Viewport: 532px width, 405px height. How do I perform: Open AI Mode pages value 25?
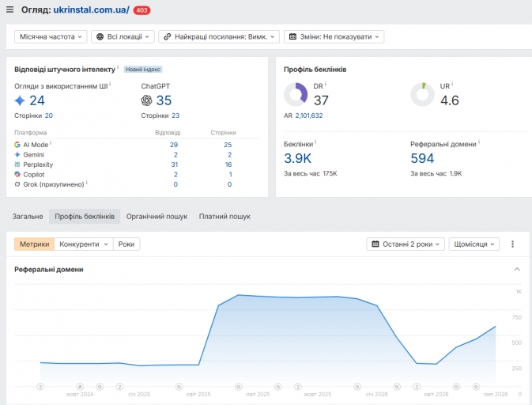pyautogui.click(x=228, y=145)
